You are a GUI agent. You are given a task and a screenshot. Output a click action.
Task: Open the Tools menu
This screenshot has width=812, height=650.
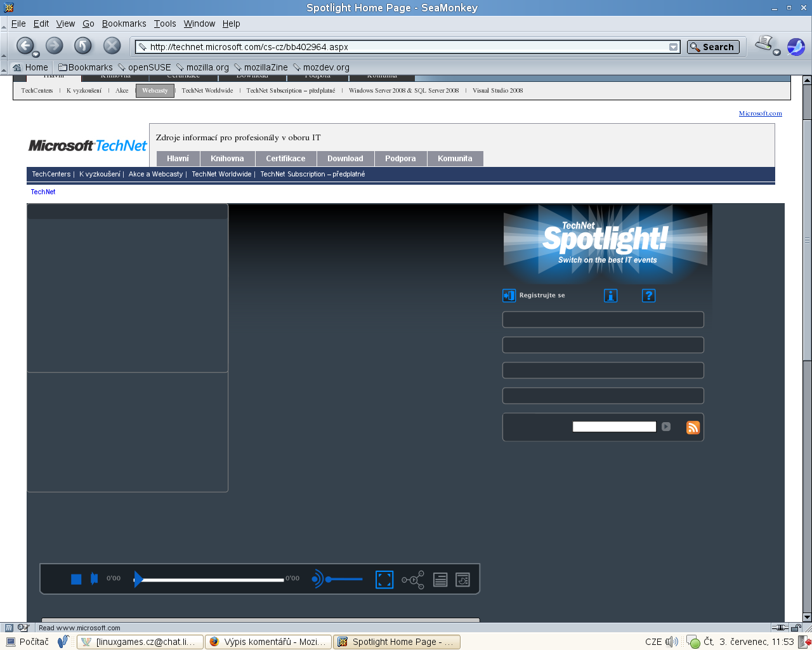click(x=165, y=23)
